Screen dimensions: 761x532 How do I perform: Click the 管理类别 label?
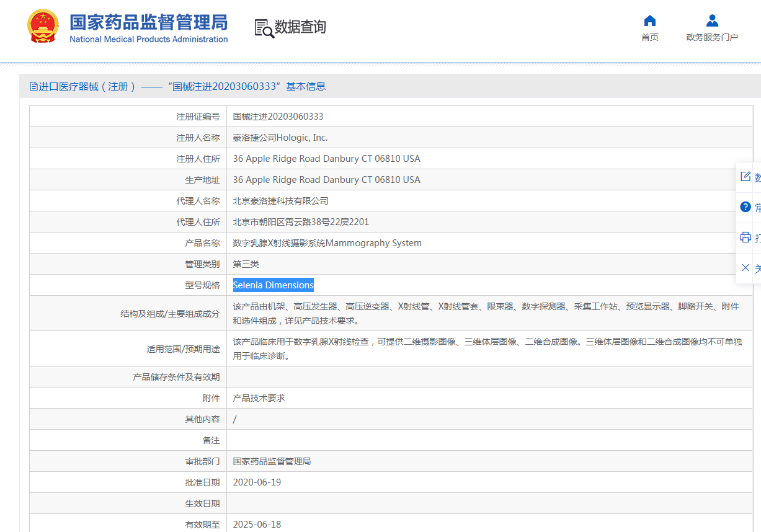coord(202,264)
